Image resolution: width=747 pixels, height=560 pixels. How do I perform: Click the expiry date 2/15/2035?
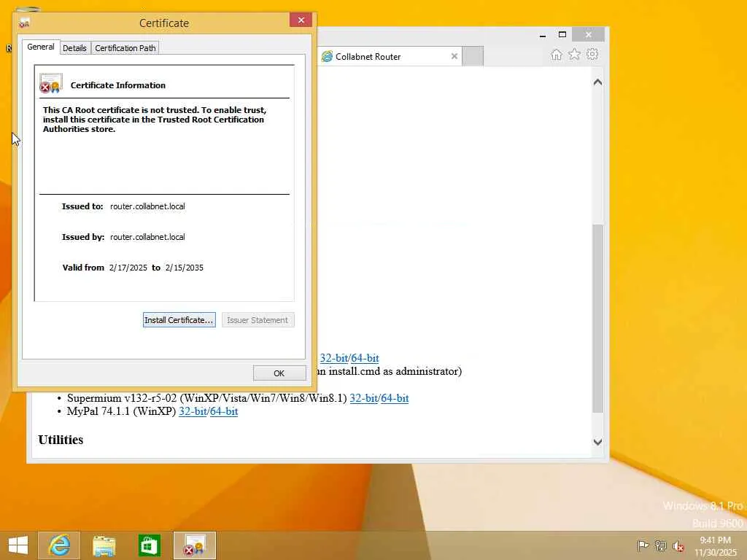(x=185, y=268)
